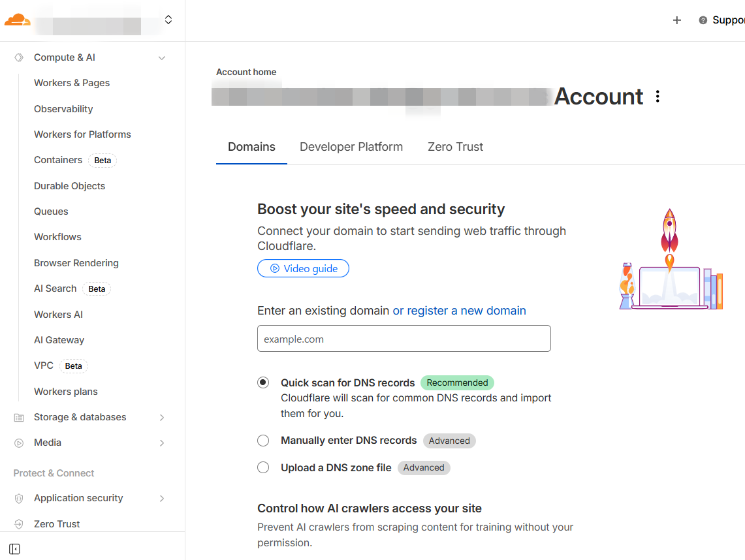This screenshot has width=745, height=560.
Task: Select Manually enter DNS records option
Action: point(263,441)
